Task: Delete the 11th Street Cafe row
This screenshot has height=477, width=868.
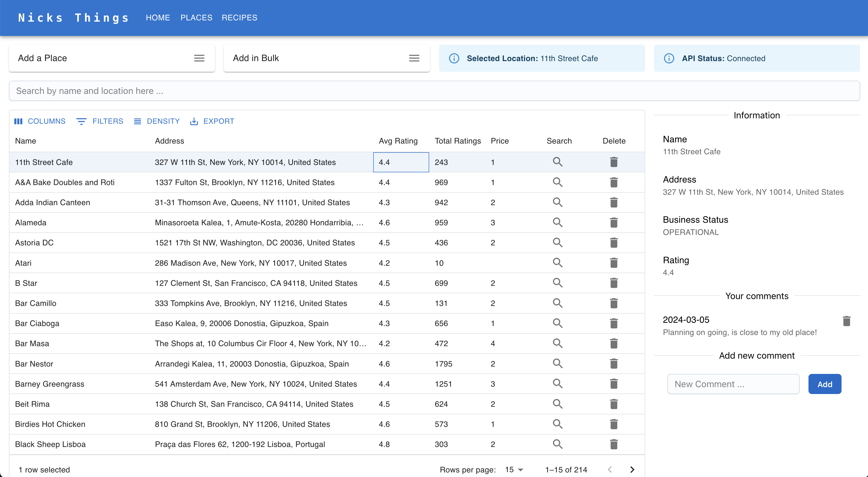Action: 614,162
